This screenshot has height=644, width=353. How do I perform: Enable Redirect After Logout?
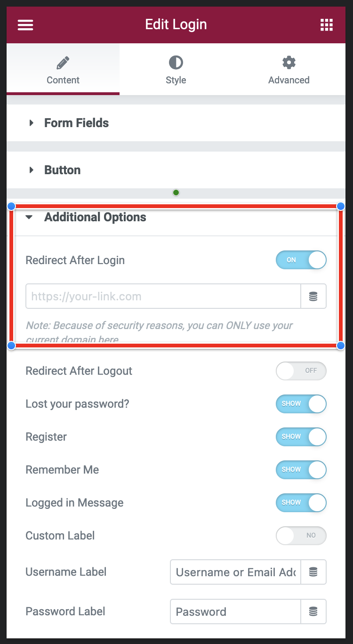tap(301, 371)
